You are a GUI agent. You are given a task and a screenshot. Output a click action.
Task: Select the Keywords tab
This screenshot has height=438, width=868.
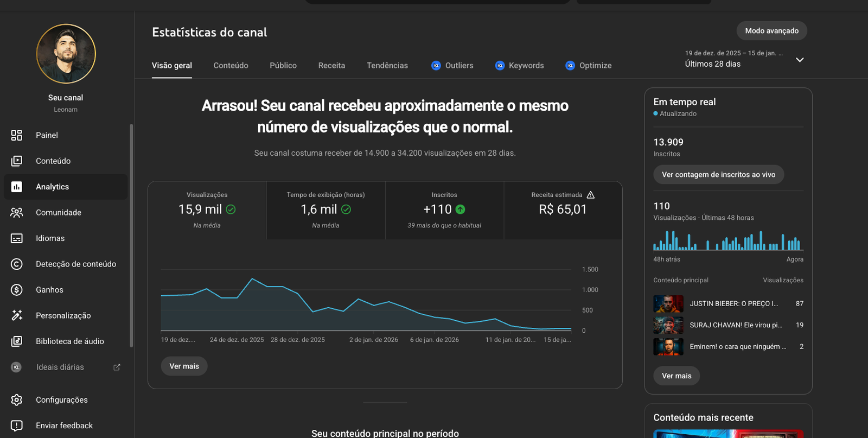(x=520, y=66)
